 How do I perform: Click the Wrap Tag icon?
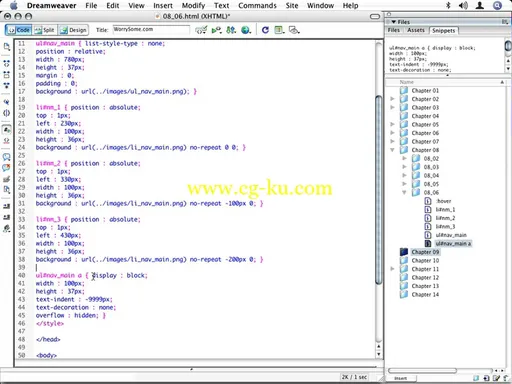(6, 179)
